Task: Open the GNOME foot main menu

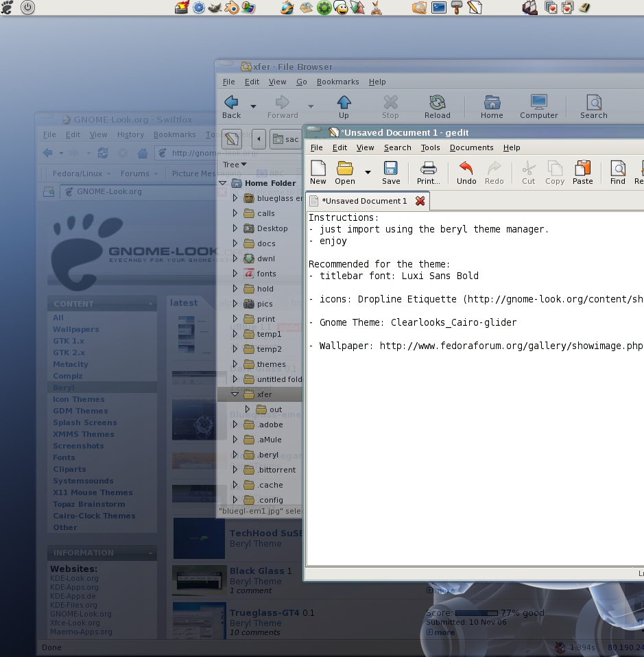Action: tap(7, 7)
